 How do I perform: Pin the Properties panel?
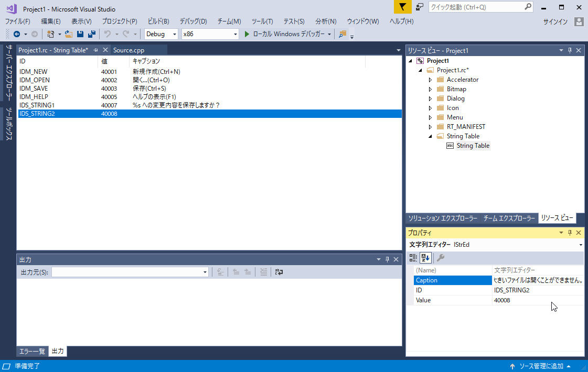click(570, 233)
